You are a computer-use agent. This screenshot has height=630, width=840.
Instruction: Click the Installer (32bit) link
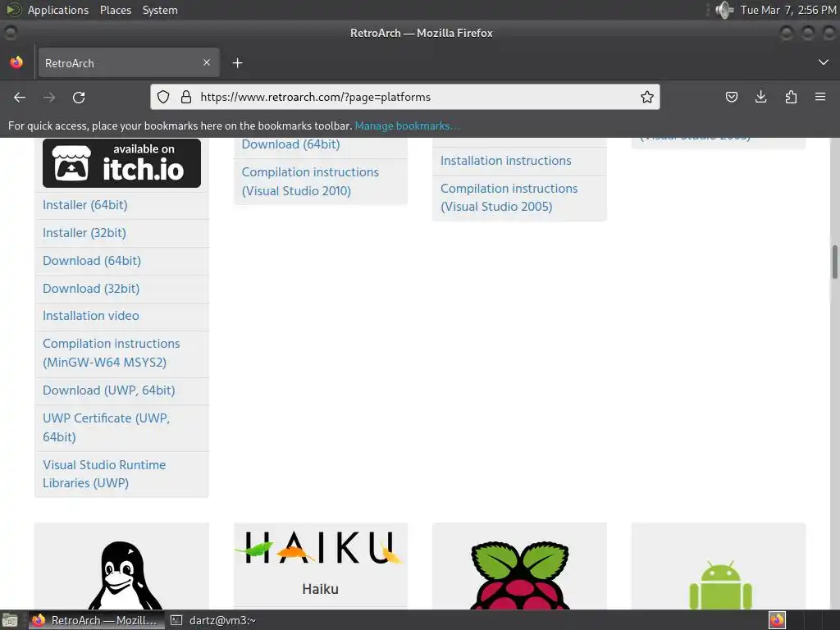[x=84, y=232]
